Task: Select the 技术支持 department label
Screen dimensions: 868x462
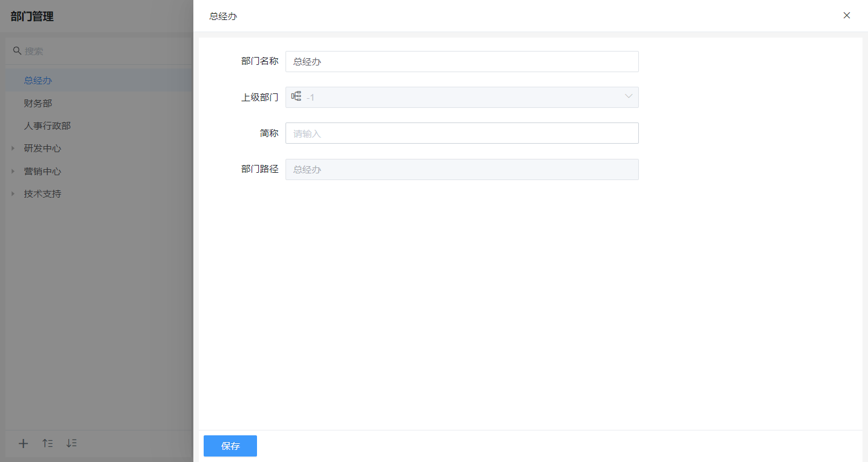Action: (x=42, y=194)
